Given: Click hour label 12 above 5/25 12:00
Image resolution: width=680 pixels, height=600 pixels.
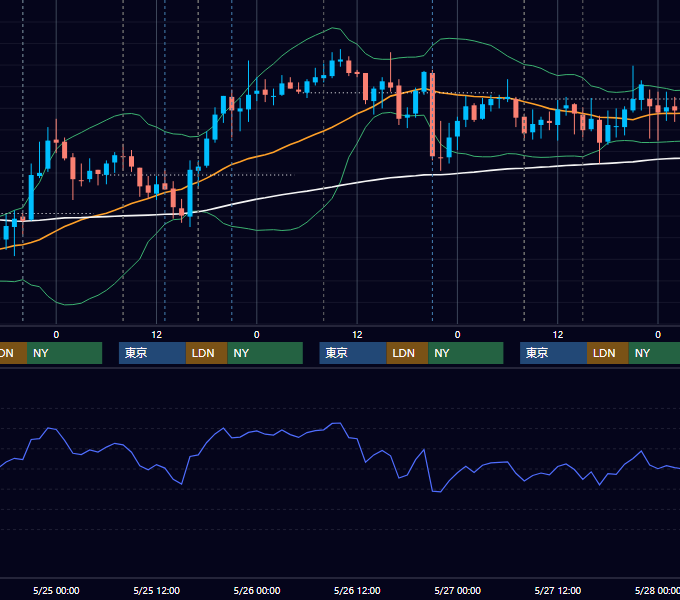Looking at the screenshot, I should (157, 335).
